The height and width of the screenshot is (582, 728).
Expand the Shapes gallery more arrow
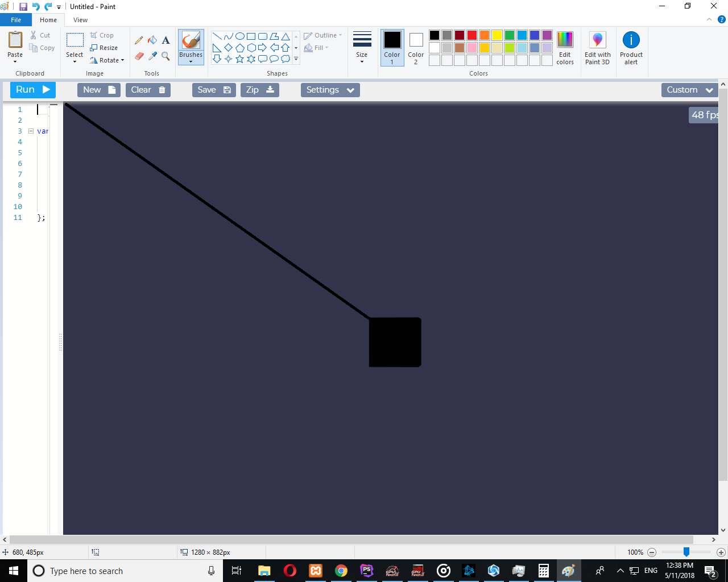point(296,59)
